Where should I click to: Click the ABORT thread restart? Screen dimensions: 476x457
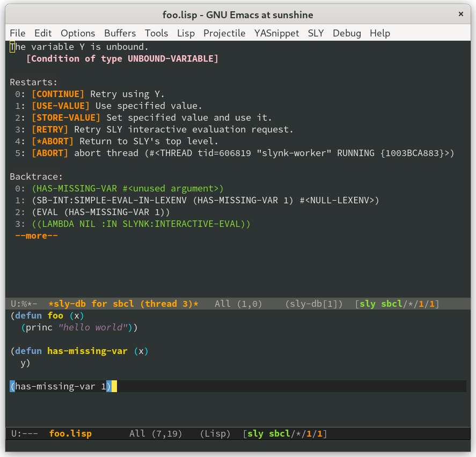50,153
